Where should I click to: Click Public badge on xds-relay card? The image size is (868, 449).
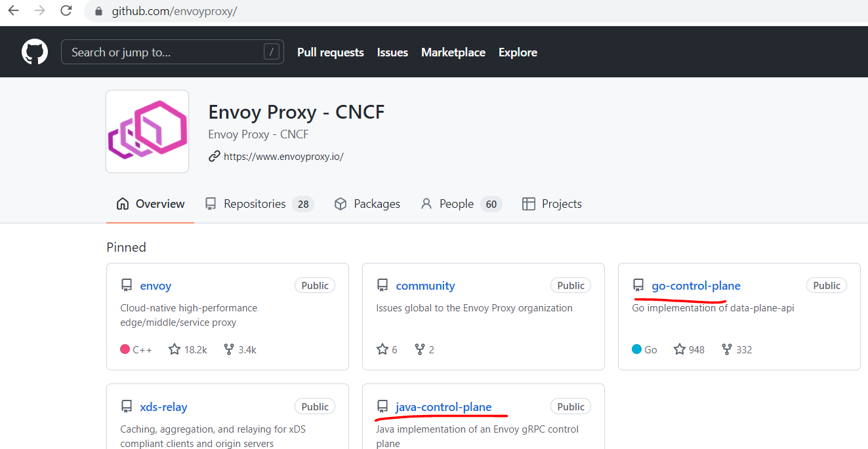pyautogui.click(x=315, y=406)
